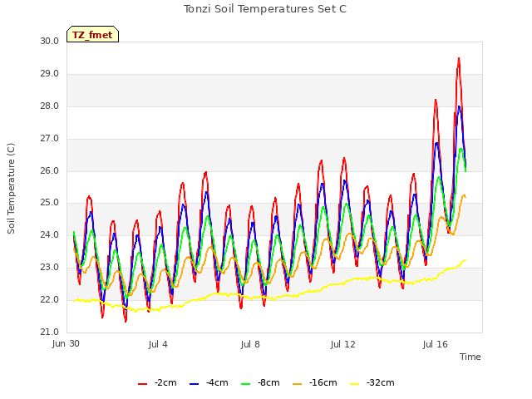Click the yellow -32cm legend swatch
The image size is (532, 399).
tap(354, 384)
